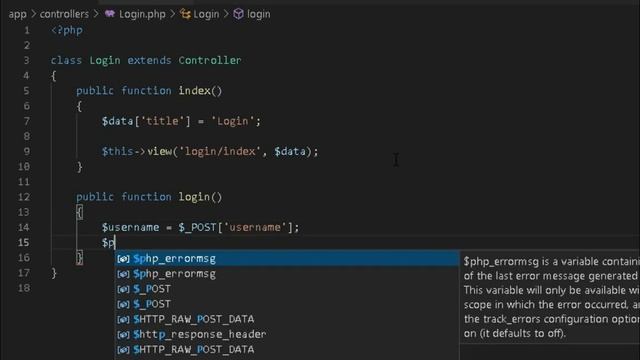Screen dimensions: 640x360
Task: Select the $http_response_header suggestion
Action: [x=287, y=334]
